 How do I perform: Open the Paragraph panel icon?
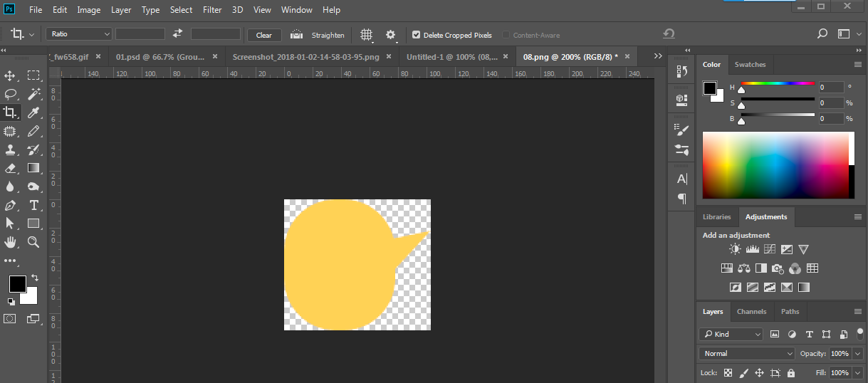[681, 199]
